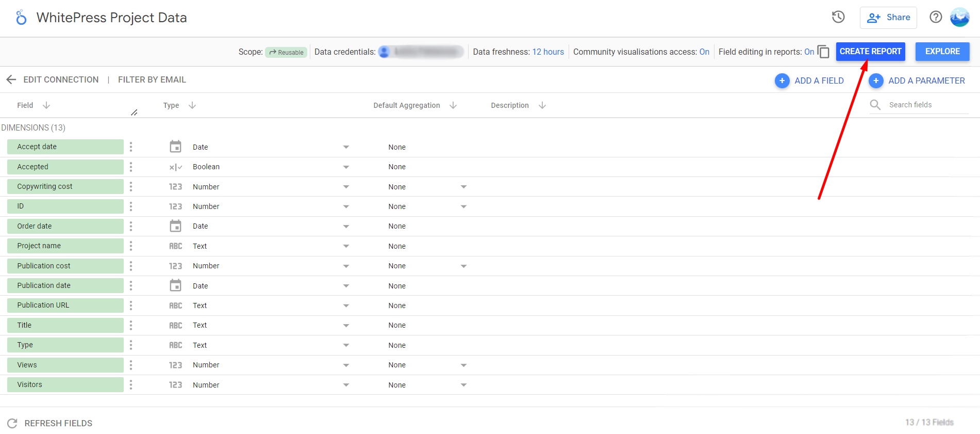Click the Share button

[888, 18]
